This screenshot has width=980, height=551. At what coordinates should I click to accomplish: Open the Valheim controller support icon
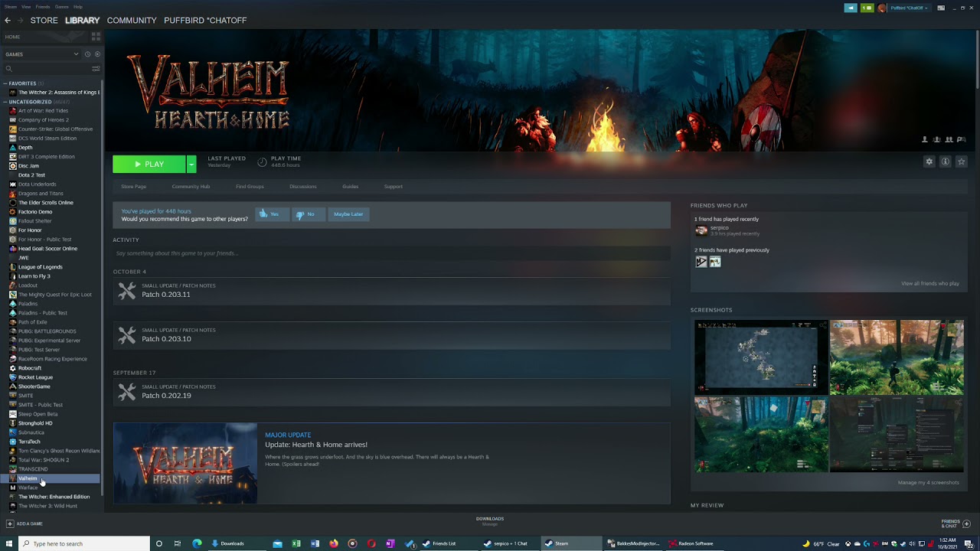tap(961, 139)
